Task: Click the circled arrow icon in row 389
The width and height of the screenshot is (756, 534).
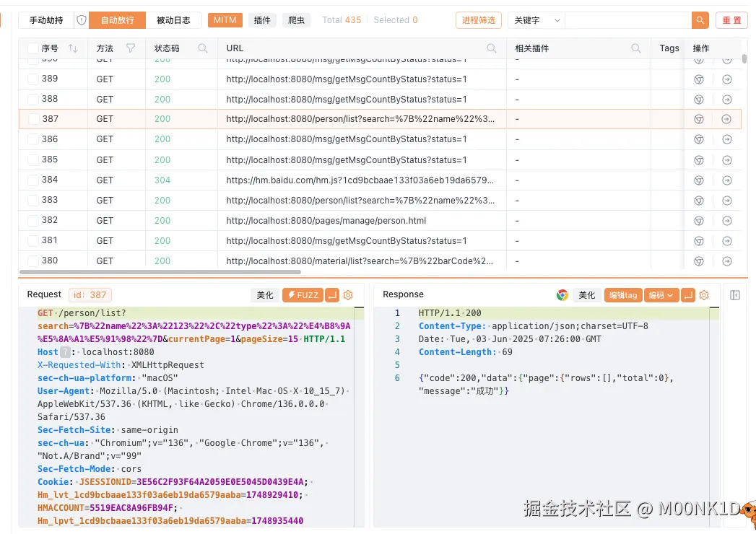Action: pyautogui.click(x=727, y=79)
